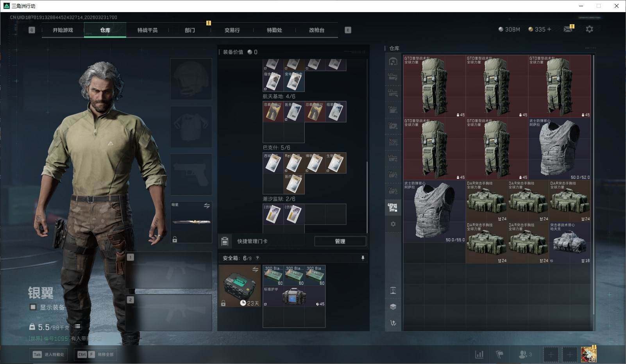Open the 特勤处 tab
Screen dimensions: 626x364
coord(274,30)
